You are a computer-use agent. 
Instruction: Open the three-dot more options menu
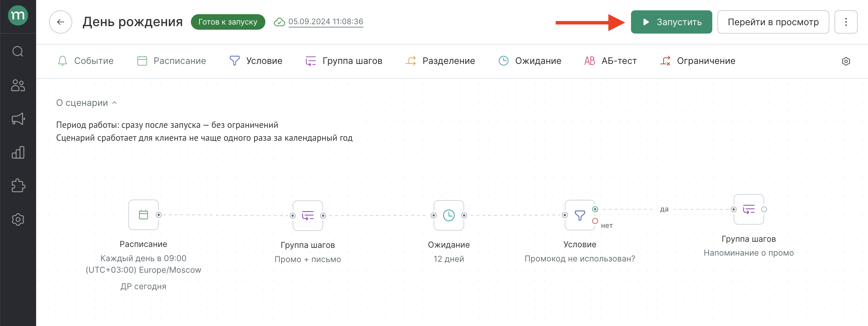846,22
